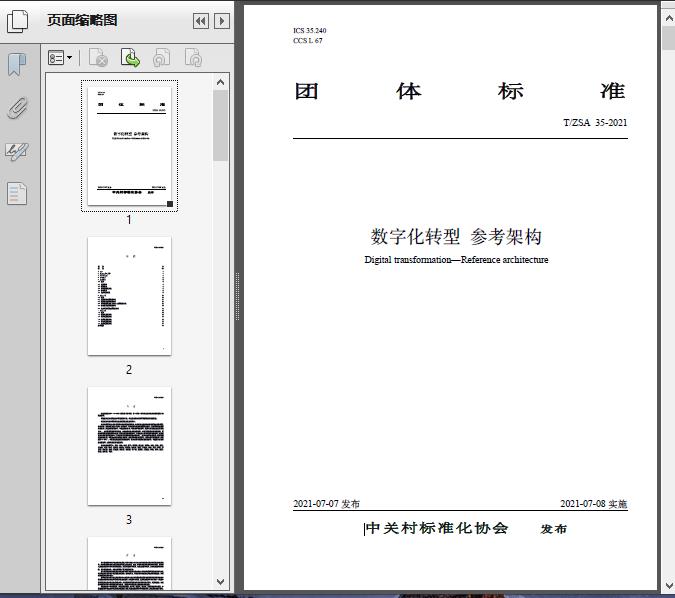Collapse the panel with double-arrow button
The height and width of the screenshot is (598, 675).
pyautogui.click(x=201, y=21)
